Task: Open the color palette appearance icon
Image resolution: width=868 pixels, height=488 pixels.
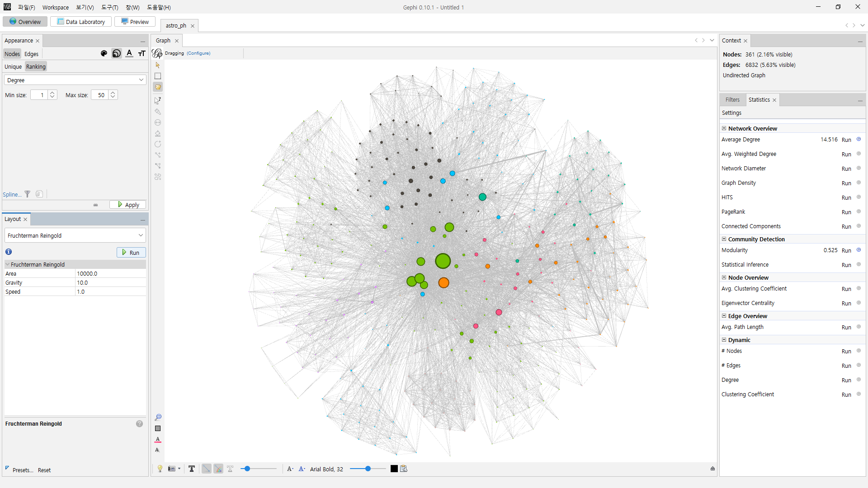Action: [x=104, y=54]
